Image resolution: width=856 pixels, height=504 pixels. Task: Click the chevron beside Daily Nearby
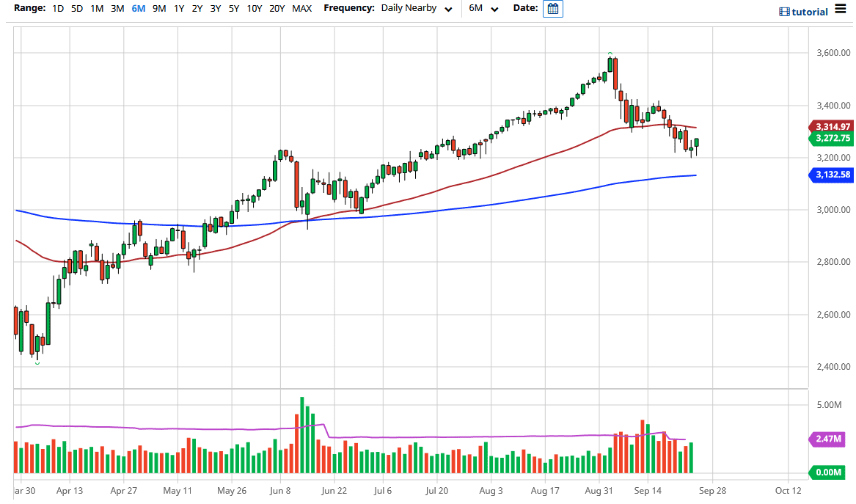(447, 9)
